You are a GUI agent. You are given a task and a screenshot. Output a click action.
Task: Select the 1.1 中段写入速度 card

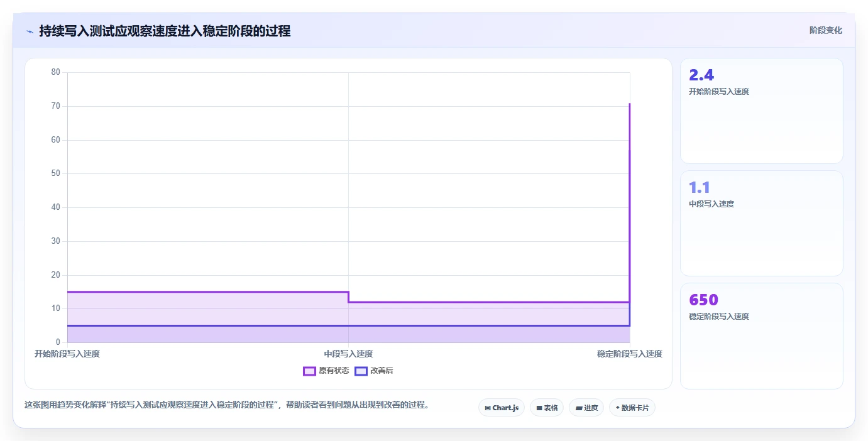coord(762,223)
